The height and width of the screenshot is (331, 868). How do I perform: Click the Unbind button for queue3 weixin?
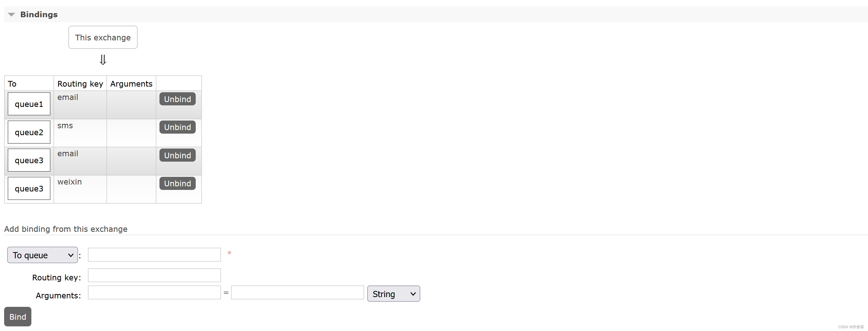177,183
